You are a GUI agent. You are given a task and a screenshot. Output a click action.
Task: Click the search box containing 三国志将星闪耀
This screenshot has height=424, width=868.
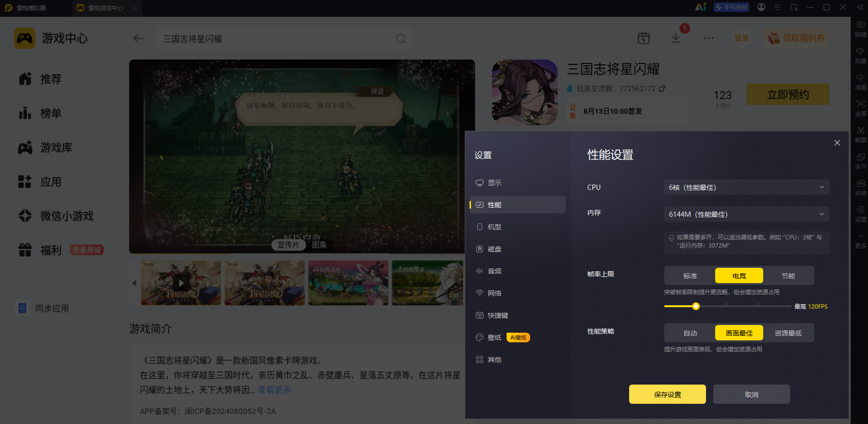(285, 38)
